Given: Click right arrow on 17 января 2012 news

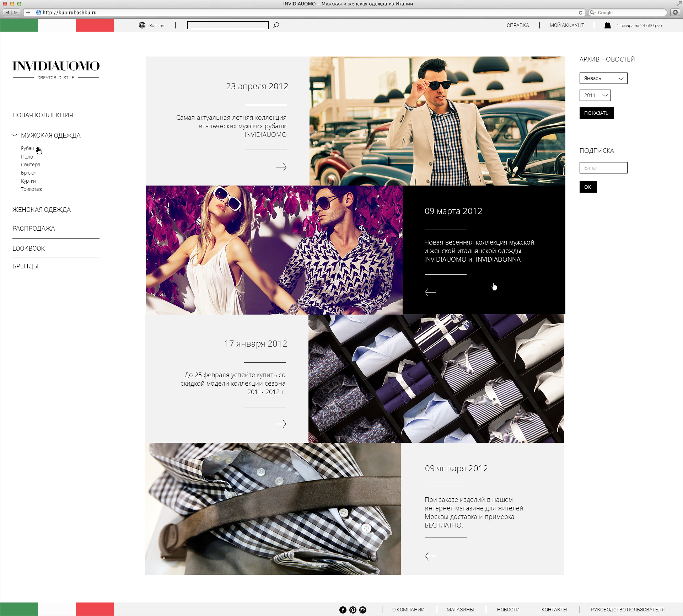Looking at the screenshot, I should tap(281, 424).
